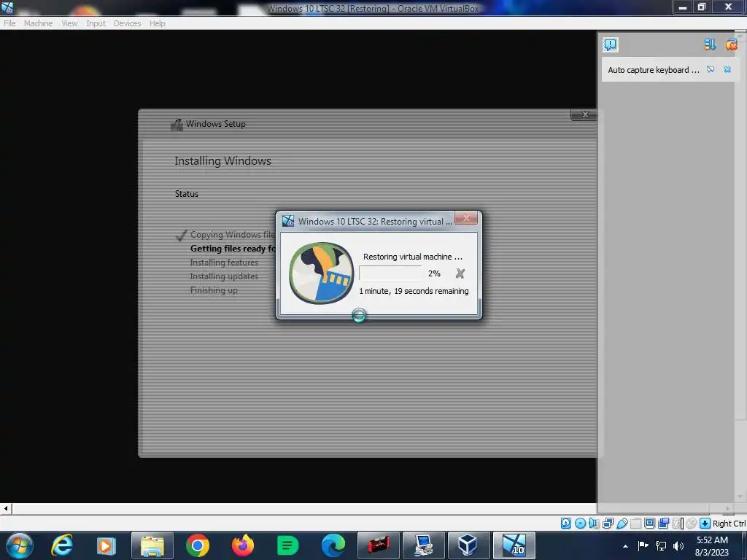Click the CPU virtualization V status icon
This screenshot has width=747, height=560.
coord(678,524)
